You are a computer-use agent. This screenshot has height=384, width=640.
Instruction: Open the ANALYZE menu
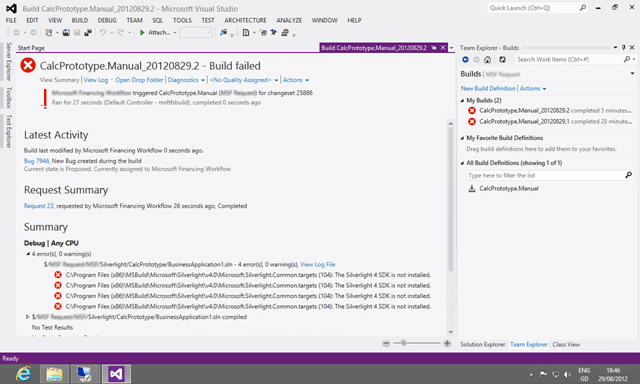tap(289, 20)
